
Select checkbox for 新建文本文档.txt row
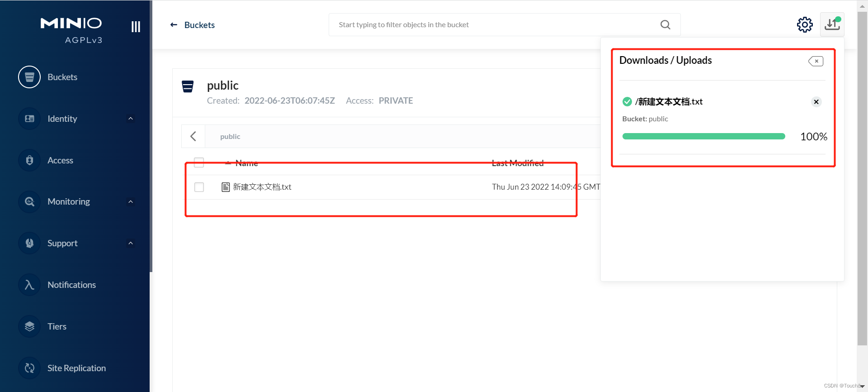[x=199, y=187]
